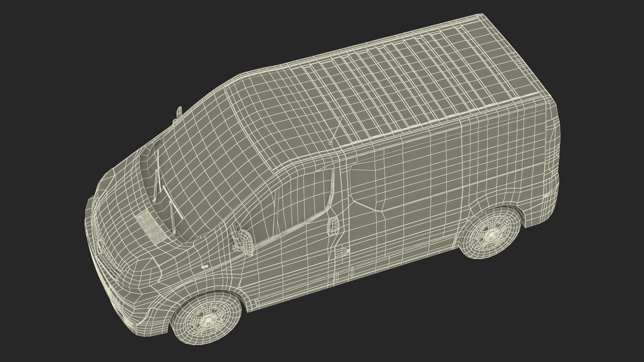Viewport: 644px width, 362px height.
Task: Click the roof antenna on the van
Action: tap(335, 131)
